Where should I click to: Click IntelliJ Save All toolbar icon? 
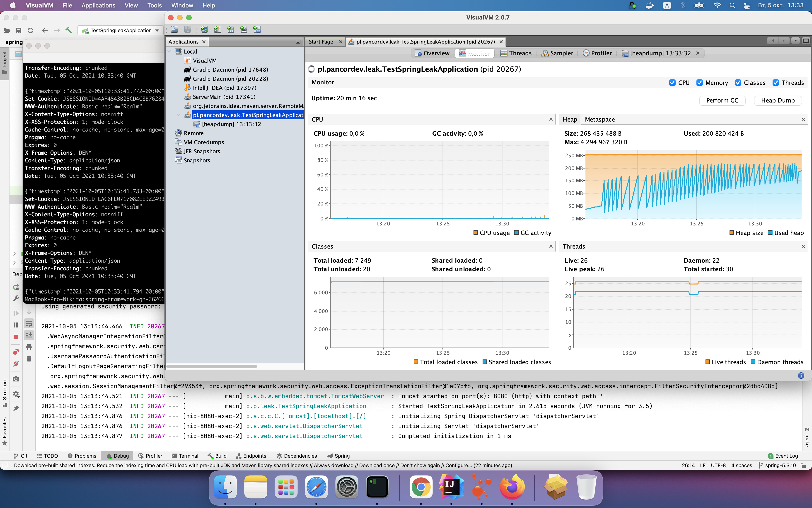tap(18, 31)
